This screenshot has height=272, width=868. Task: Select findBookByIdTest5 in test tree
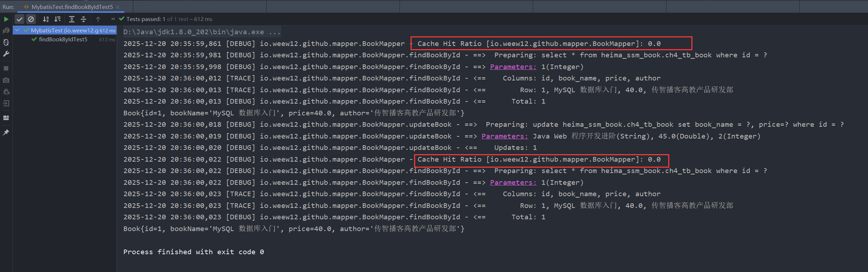pyautogui.click(x=63, y=40)
